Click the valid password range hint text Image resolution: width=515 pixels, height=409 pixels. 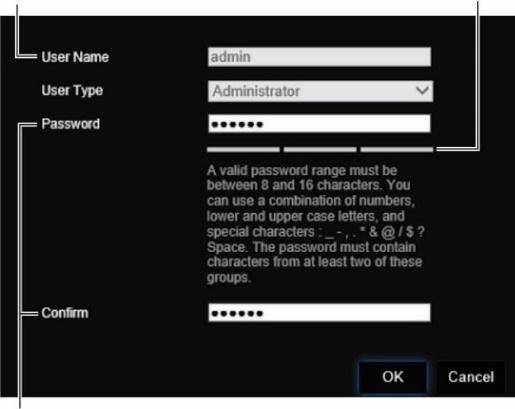point(315,224)
